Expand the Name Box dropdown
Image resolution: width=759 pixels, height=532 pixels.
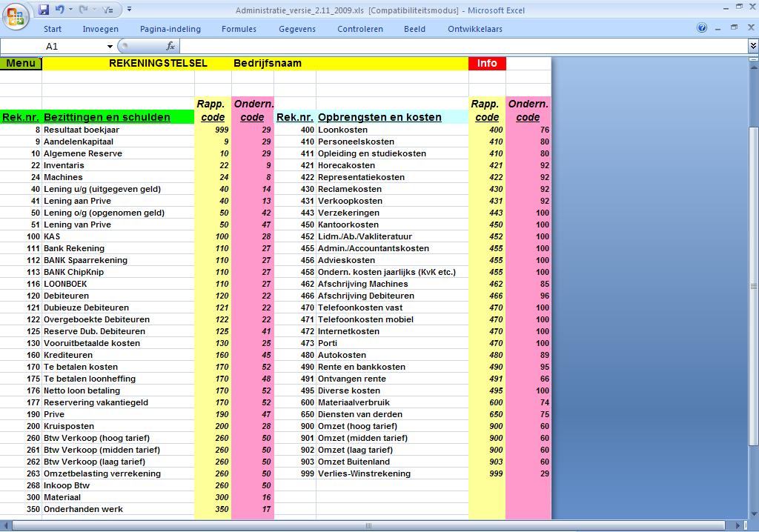[x=110, y=46]
